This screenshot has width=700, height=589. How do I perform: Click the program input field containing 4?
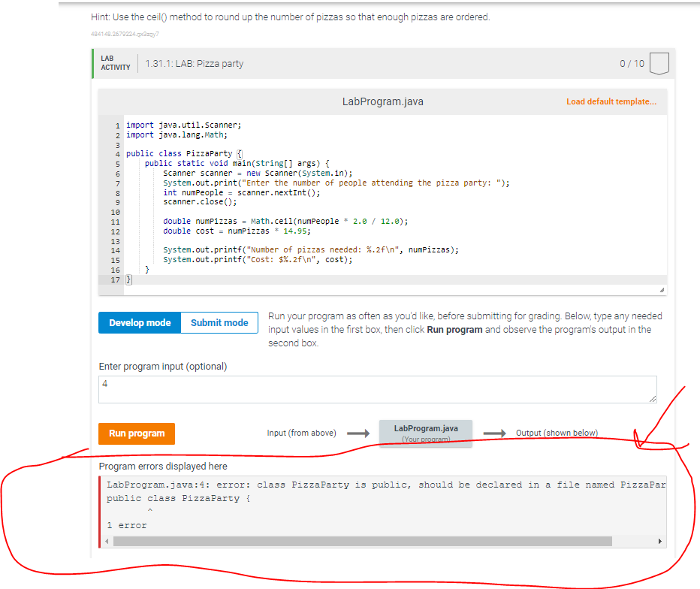[300, 388]
